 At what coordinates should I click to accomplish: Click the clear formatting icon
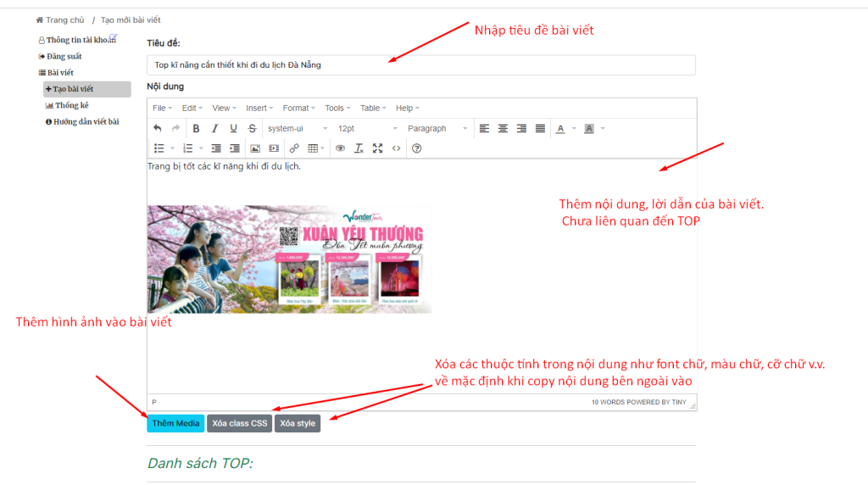(x=359, y=148)
